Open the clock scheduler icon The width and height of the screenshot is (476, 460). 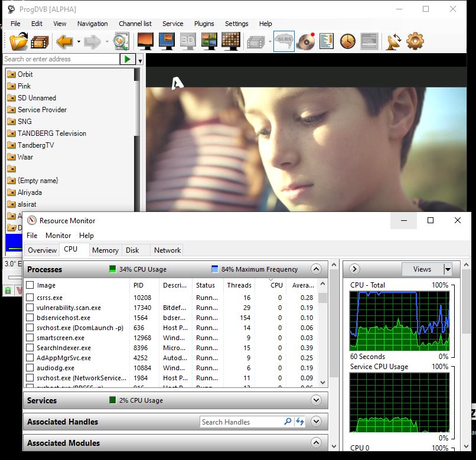348,41
